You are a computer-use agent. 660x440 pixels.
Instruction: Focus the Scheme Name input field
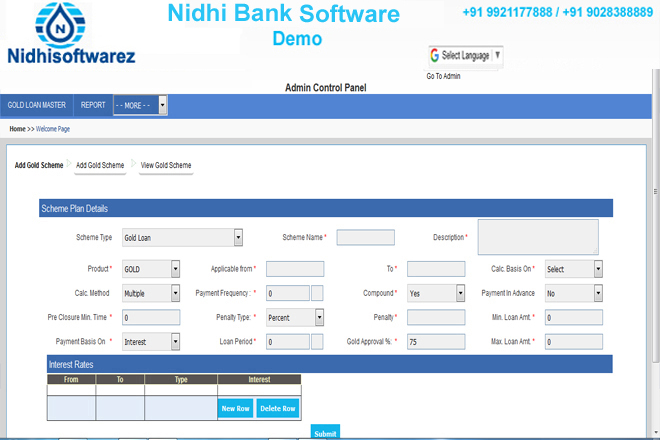point(365,237)
